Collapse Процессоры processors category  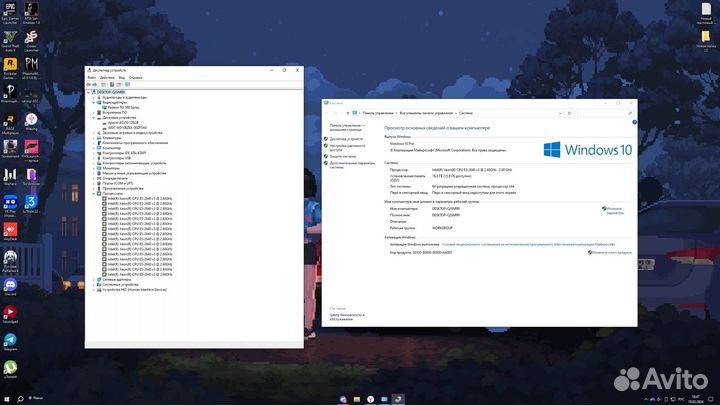pyautogui.click(x=94, y=193)
